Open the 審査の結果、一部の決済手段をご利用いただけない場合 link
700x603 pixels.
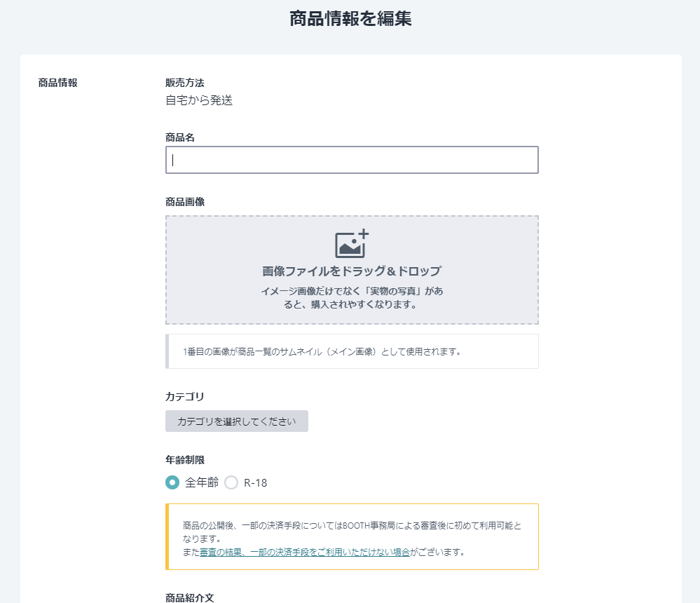pyautogui.click(x=305, y=552)
